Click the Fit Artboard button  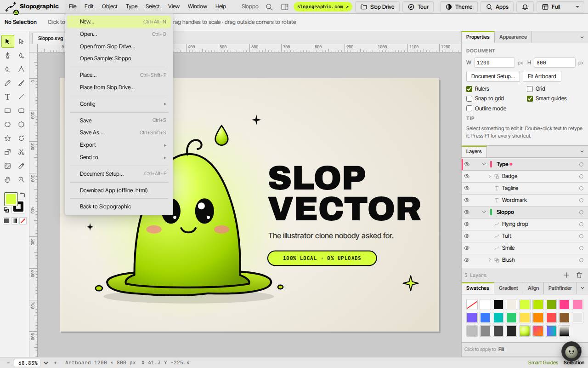click(542, 76)
